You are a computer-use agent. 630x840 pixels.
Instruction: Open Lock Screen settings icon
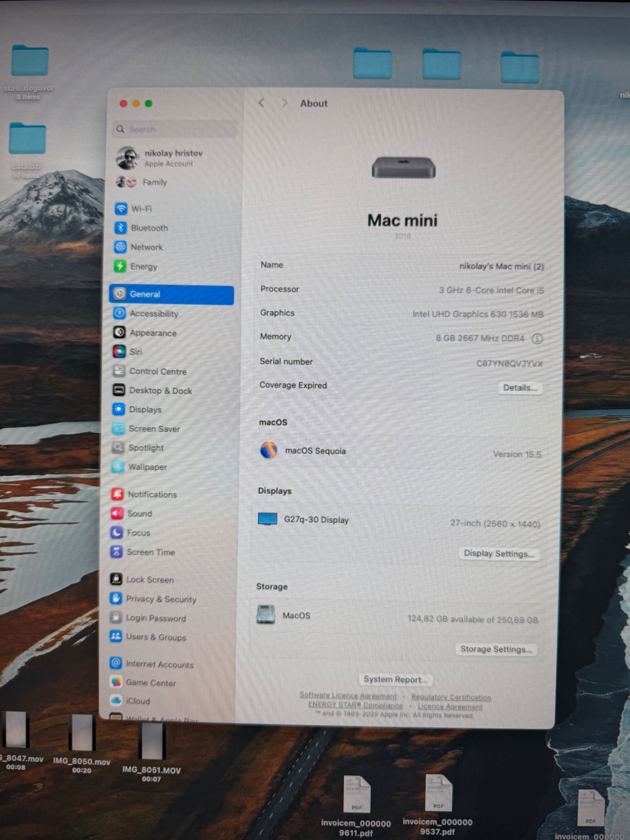(x=116, y=579)
